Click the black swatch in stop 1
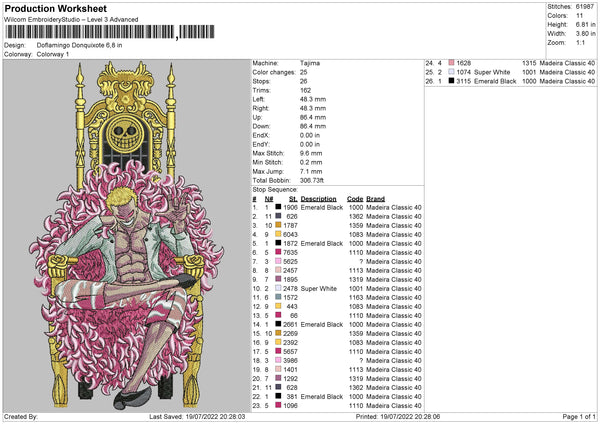600x424 pixels. pyautogui.click(x=278, y=207)
